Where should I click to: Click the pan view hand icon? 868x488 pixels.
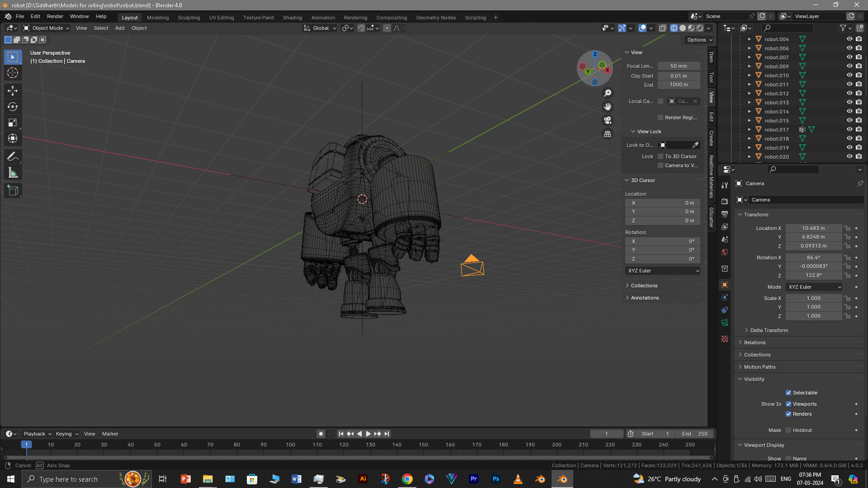point(608,107)
